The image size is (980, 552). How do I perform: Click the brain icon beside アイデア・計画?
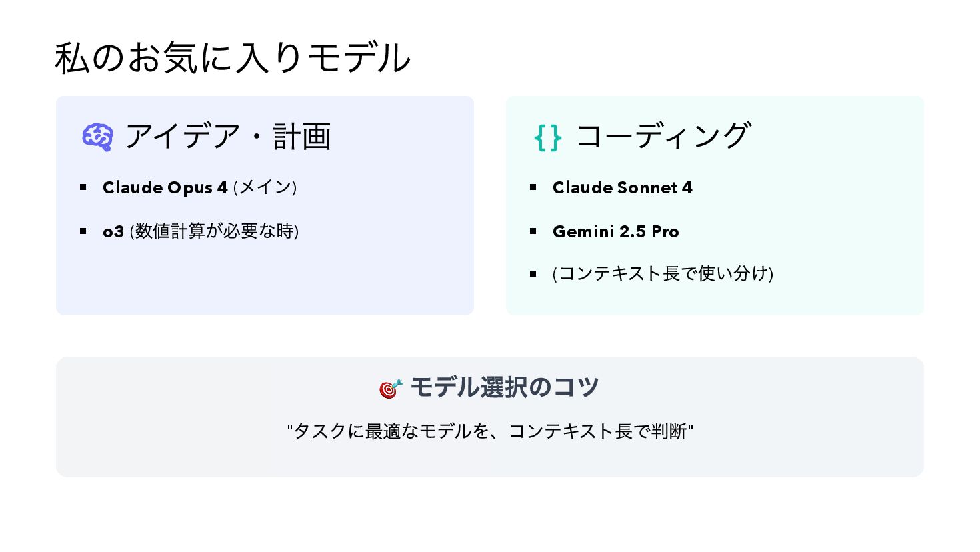coord(97,137)
